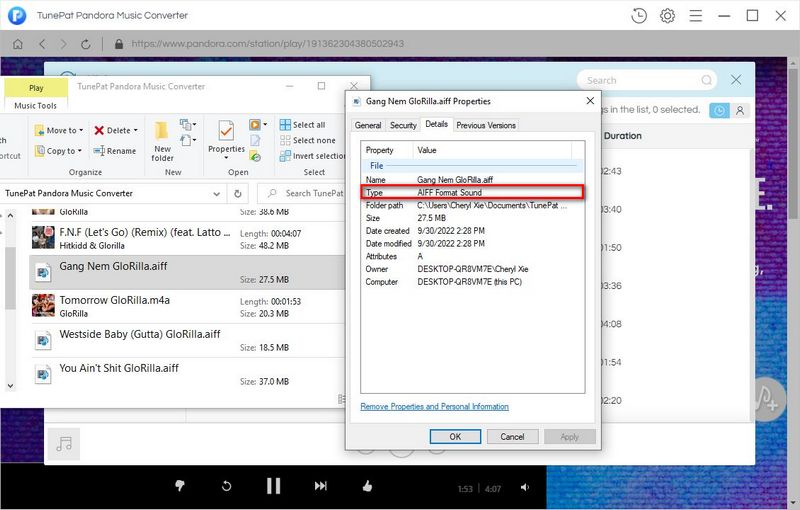This screenshot has width=800, height=510.
Task: Click the music note icon at panel bottom
Action: tap(64, 444)
